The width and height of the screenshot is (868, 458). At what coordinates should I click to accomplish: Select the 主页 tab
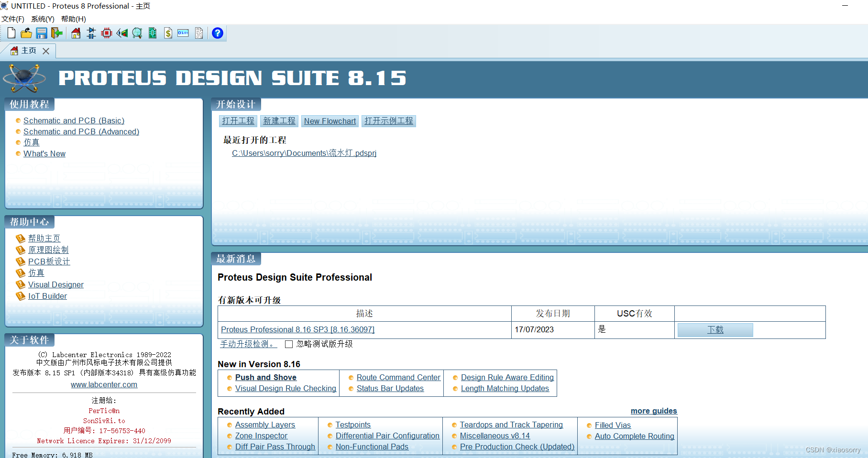28,51
